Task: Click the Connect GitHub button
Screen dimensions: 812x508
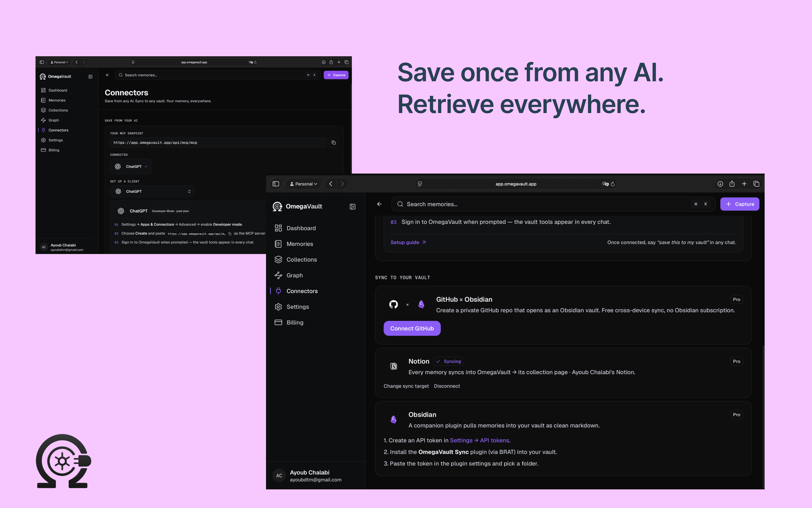Action: click(x=412, y=328)
